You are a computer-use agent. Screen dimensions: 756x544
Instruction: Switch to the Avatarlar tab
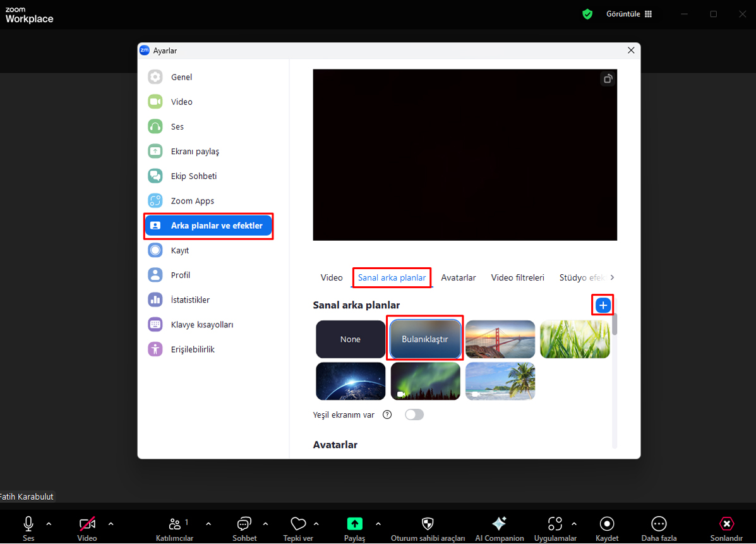point(459,277)
